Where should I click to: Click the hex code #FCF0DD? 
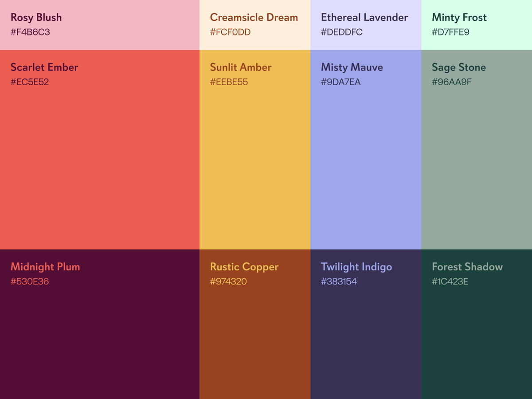231,32
